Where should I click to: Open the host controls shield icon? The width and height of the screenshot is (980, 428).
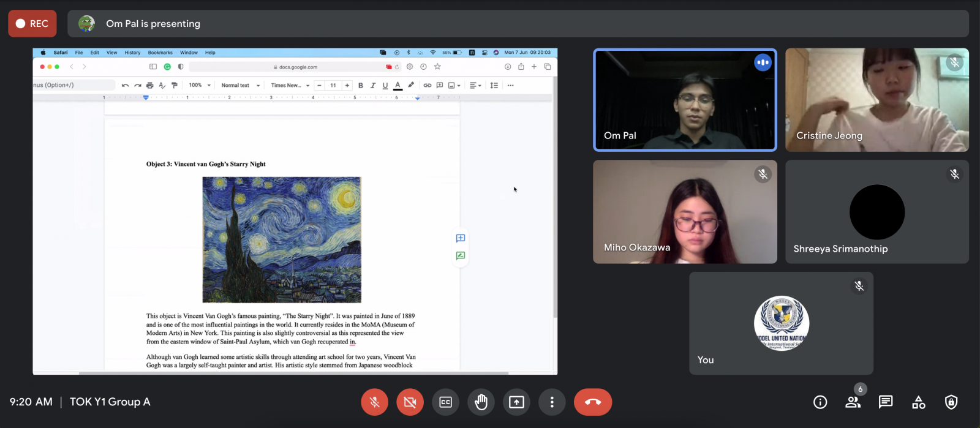tap(951, 402)
